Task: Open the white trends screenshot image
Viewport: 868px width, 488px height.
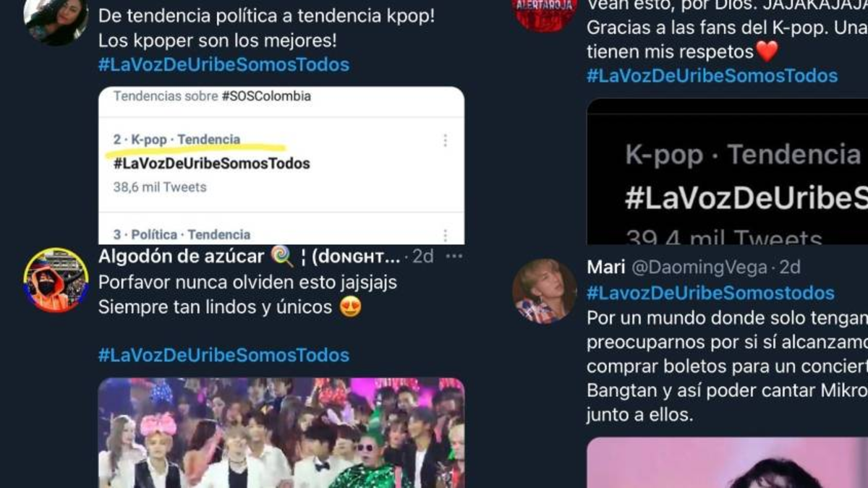Action: click(281, 166)
